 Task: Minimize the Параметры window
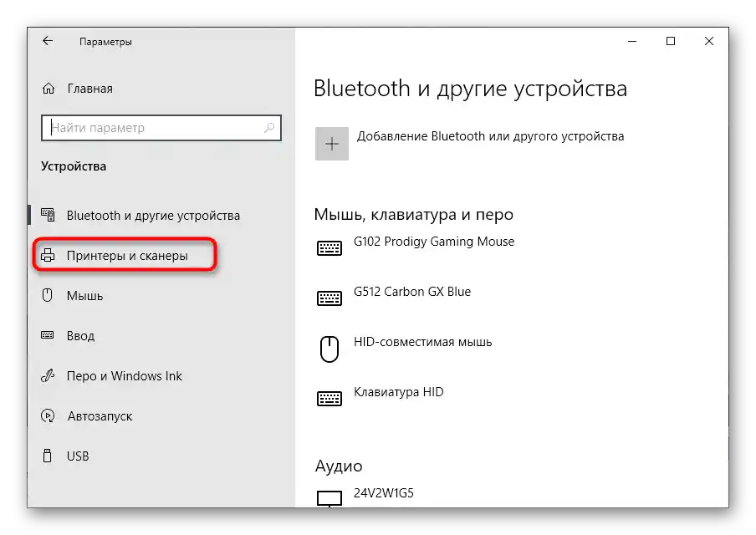tap(632, 42)
